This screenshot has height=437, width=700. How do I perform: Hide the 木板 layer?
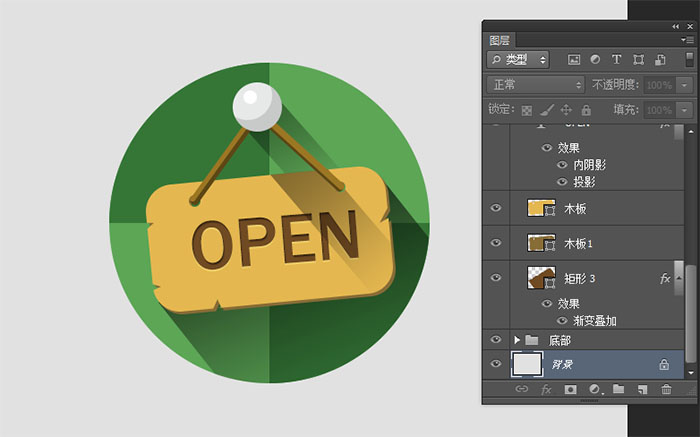click(x=496, y=208)
